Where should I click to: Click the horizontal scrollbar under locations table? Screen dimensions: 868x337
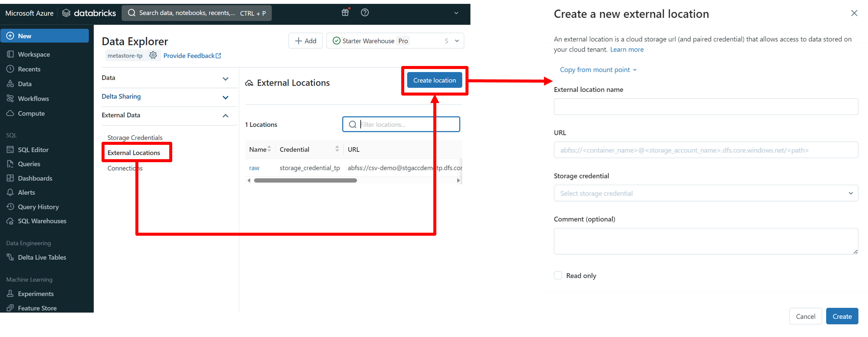305,181
